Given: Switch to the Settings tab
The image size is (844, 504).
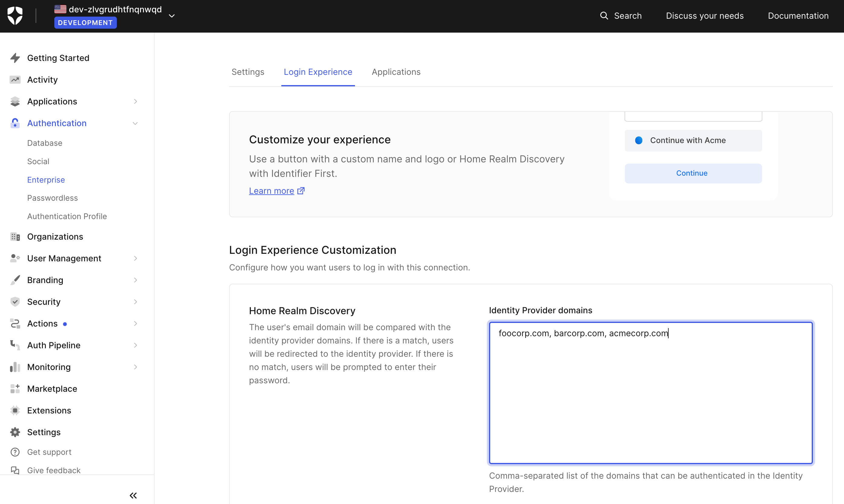Looking at the screenshot, I should coord(248,72).
